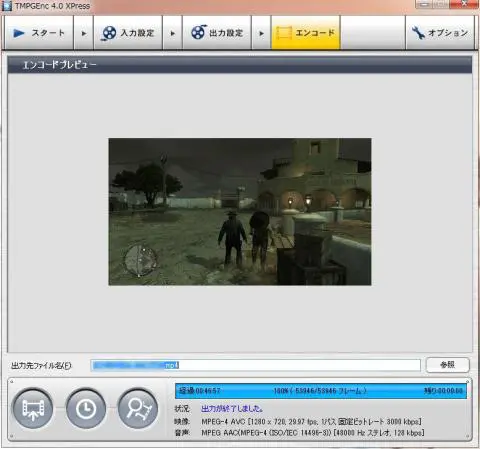Open the clock batch/timer encode button
The image size is (480, 449).
tap(86, 408)
